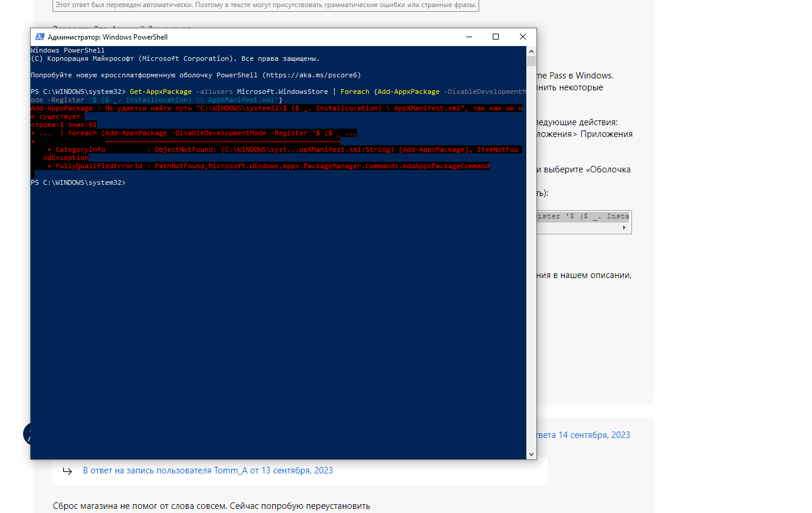This screenshot has width=812, height=513.
Task: Click the reply arrow icon before 'В ответ на запись'
Action: coord(67,471)
